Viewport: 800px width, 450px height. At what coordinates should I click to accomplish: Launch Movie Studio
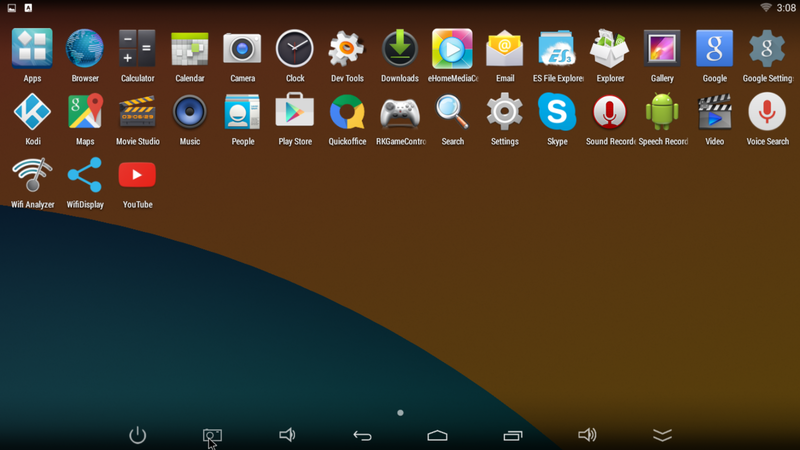tap(137, 112)
